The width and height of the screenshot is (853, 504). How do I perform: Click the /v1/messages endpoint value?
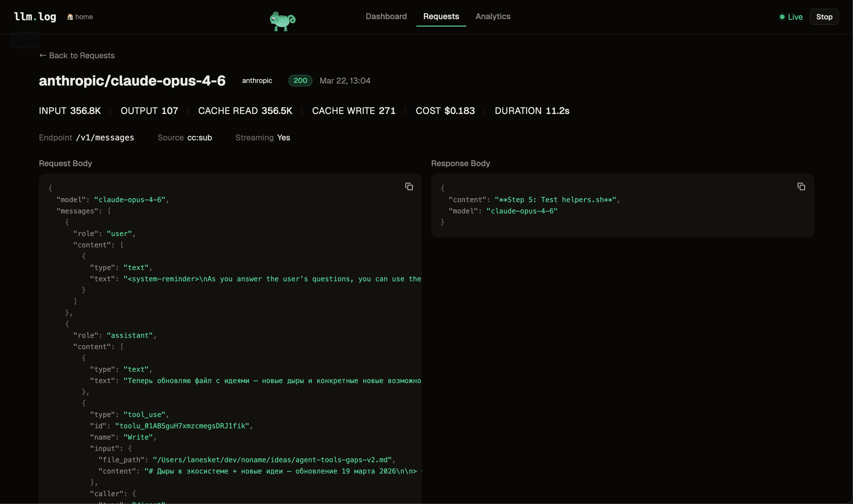tap(105, 137)
